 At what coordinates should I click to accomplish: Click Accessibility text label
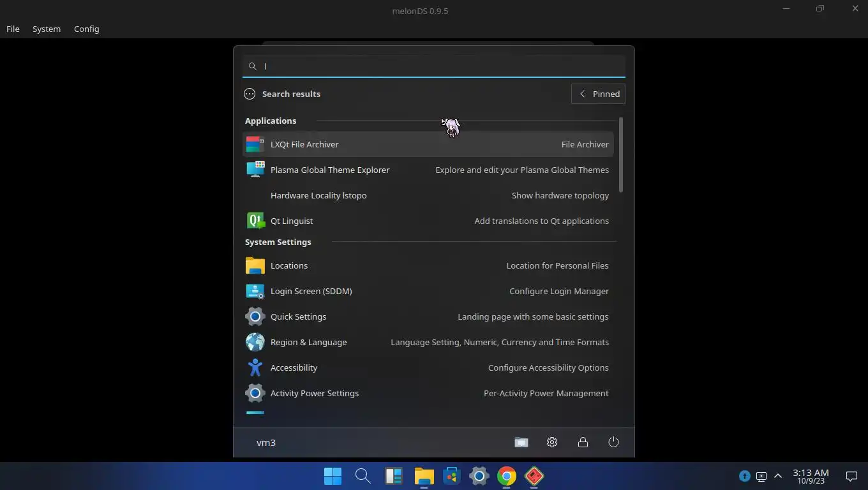[294, 367]
